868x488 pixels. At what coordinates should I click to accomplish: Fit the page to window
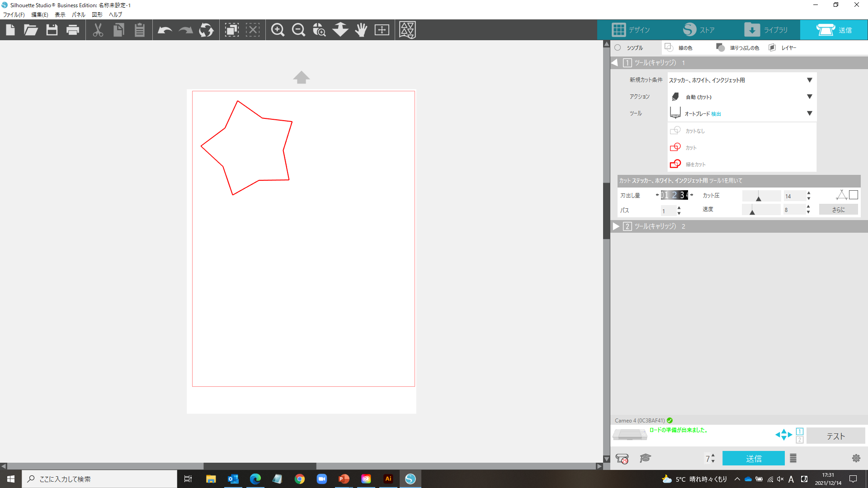[x=382, y=30]
